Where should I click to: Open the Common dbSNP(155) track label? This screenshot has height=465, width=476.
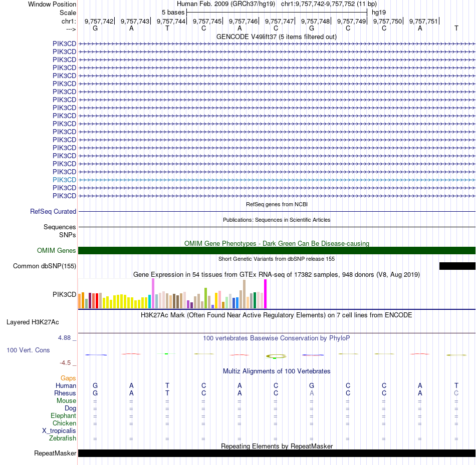[x=45, y=266]
